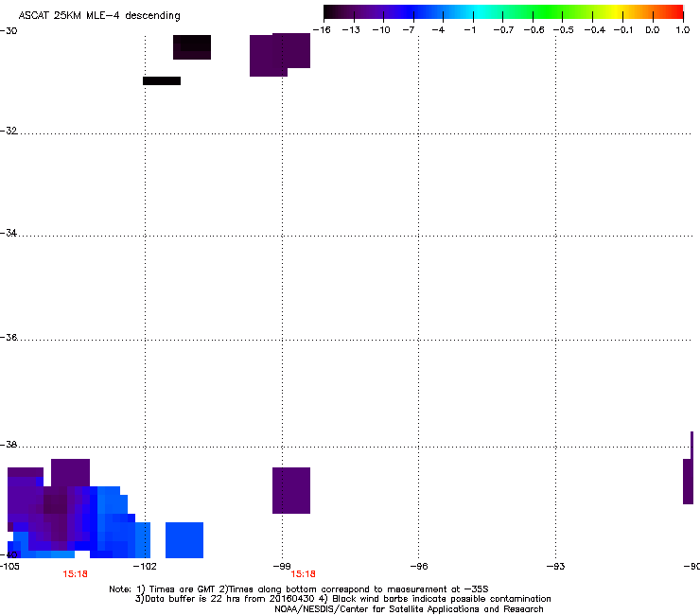
Task: Click the "-96" longitude axis label
Action: [x=419, y=567]
